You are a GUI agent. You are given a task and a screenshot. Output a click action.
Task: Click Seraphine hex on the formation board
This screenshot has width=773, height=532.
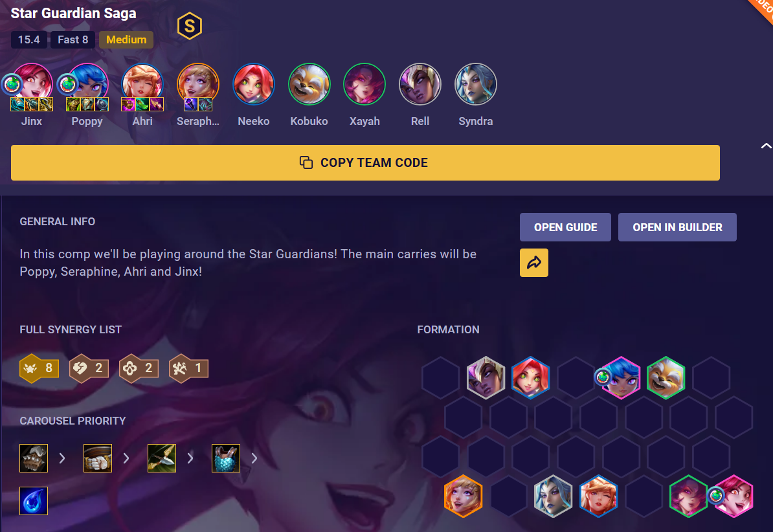(x=463, y=496)
